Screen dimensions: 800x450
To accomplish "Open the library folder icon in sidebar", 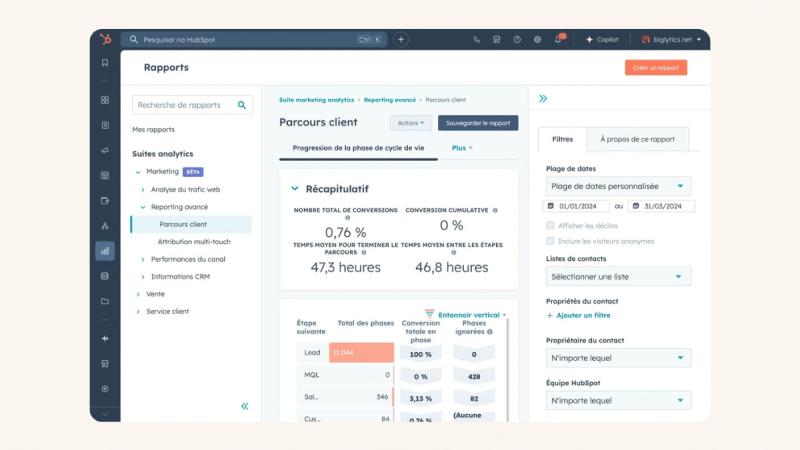I will pos(105,301).
